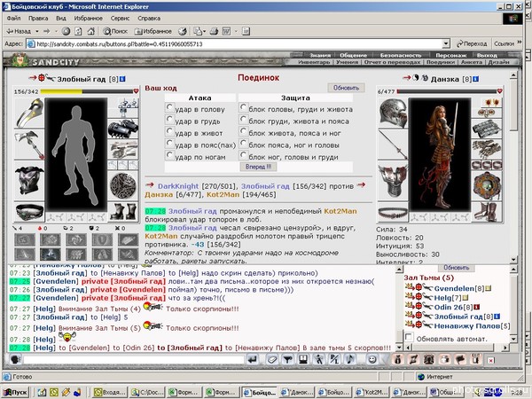Open the Анкета link

pos(472,62)
